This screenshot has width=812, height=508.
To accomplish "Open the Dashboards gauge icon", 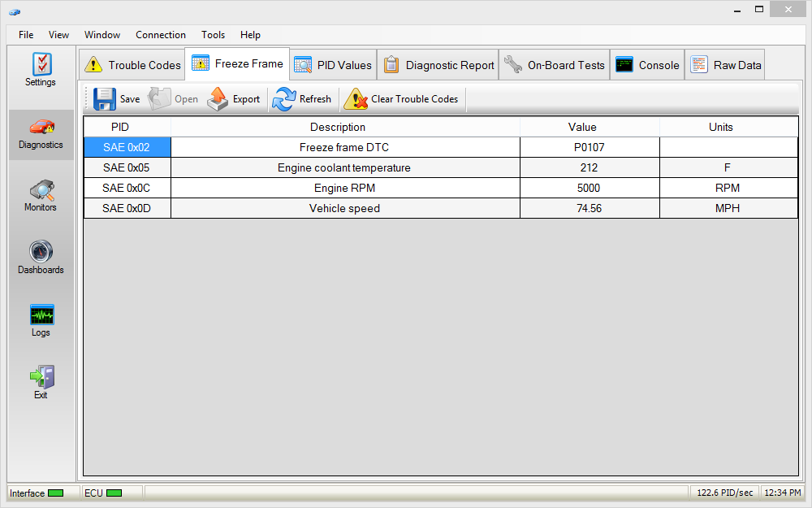I will [41, 257].
